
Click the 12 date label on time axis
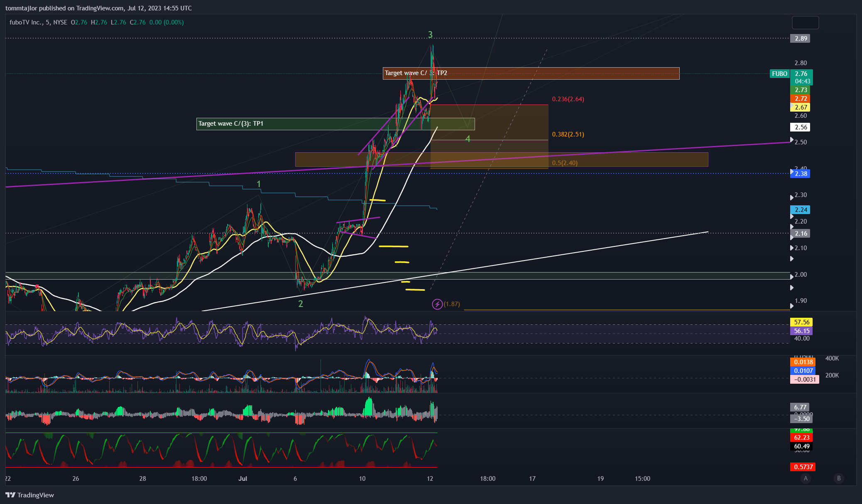click(x=430, y=479)
